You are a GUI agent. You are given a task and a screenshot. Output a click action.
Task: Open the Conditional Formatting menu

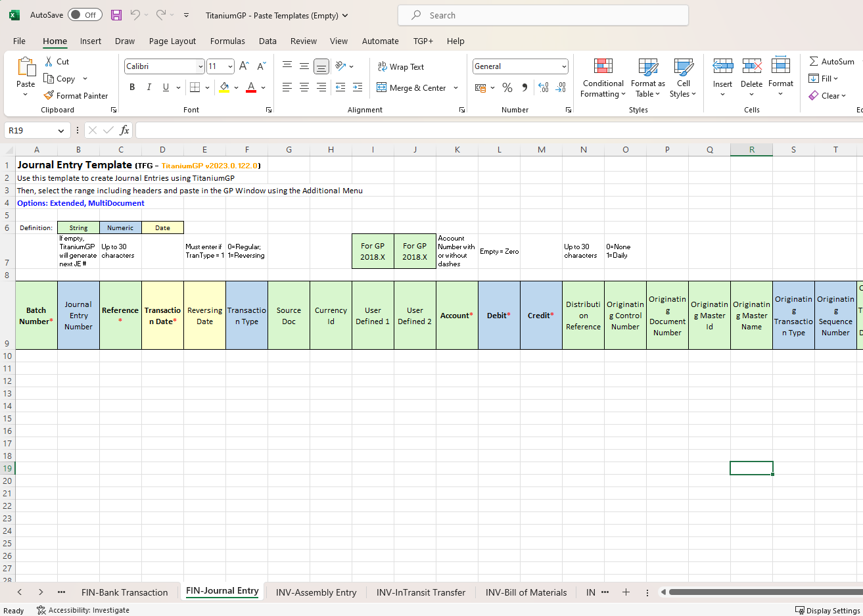[x=603, y=78]
